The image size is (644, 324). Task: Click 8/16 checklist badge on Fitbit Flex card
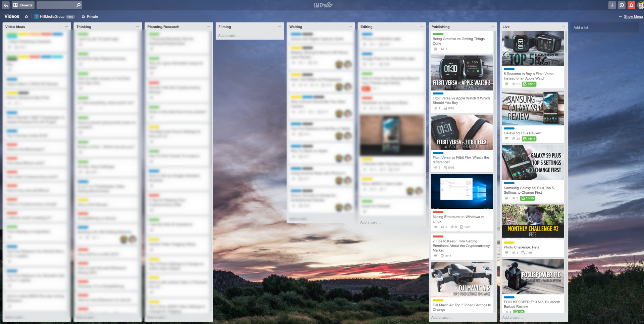pos(449,168)
